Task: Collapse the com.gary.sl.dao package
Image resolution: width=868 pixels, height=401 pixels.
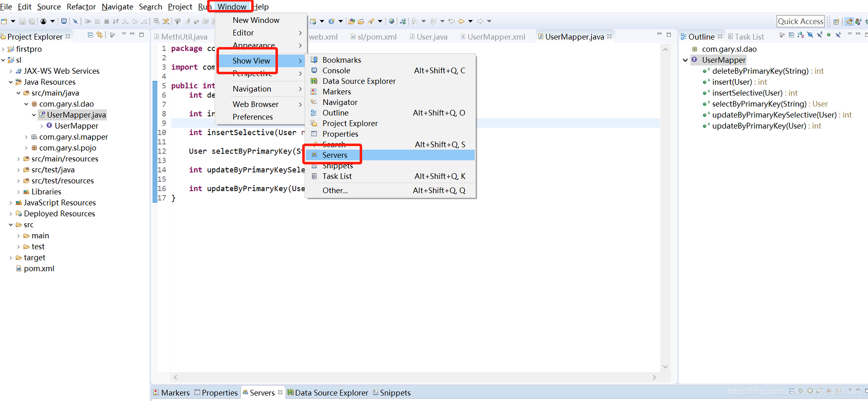Action: click(26, 104)
